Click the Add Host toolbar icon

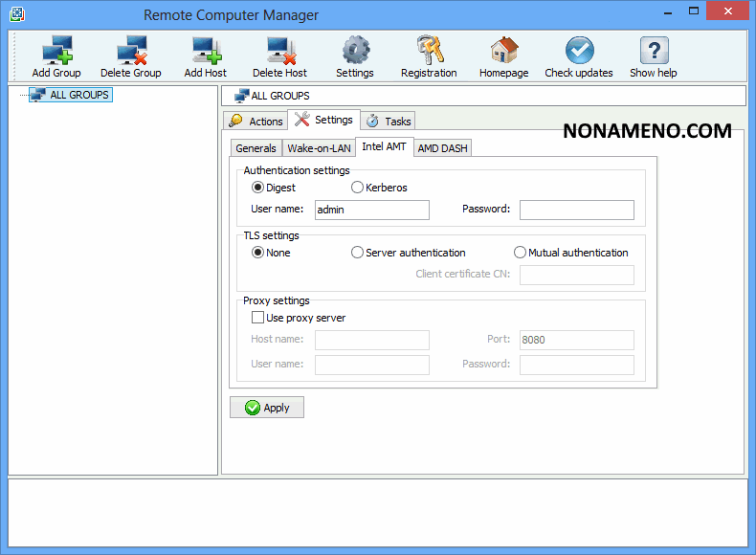tap(206, 50)
